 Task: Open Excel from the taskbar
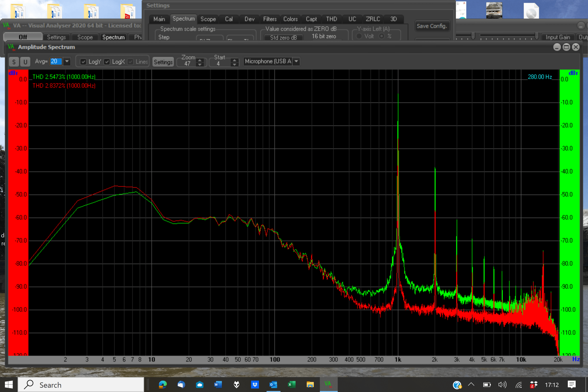pos(292,385)
